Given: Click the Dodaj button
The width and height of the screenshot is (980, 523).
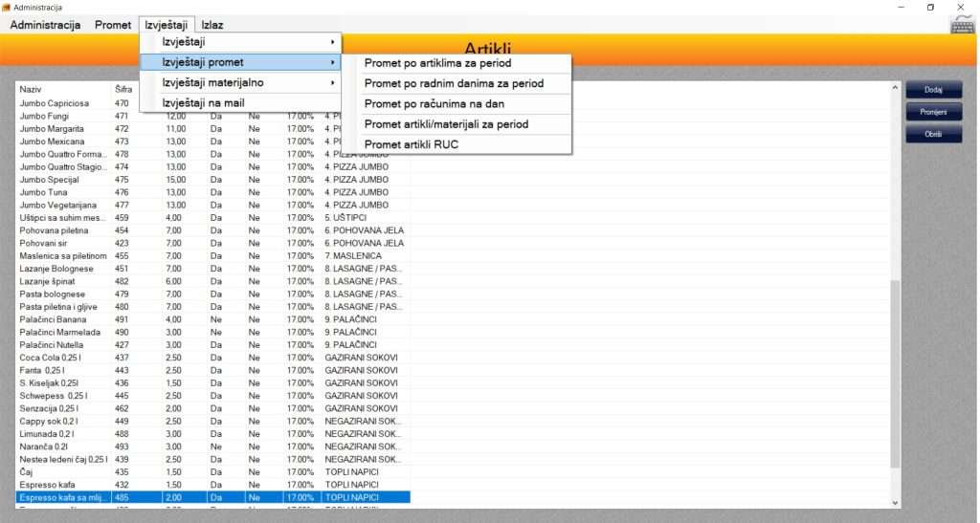Looking at the screenshot, I should tap(934, 89).
